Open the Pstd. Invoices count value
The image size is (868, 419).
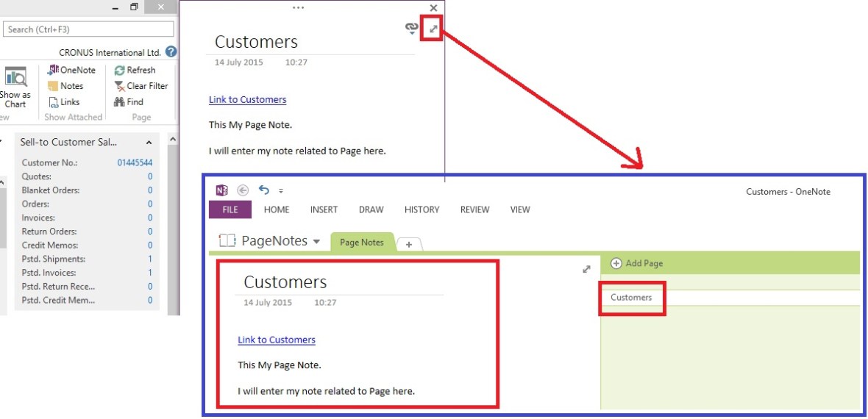(150, 273)
